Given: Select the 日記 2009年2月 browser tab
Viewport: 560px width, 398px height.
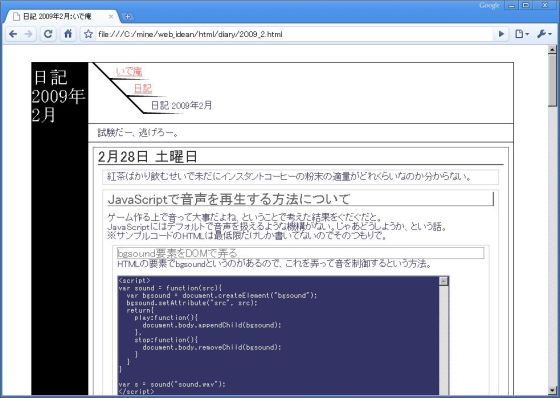Looking at the screenshot, I should (61, 16).
